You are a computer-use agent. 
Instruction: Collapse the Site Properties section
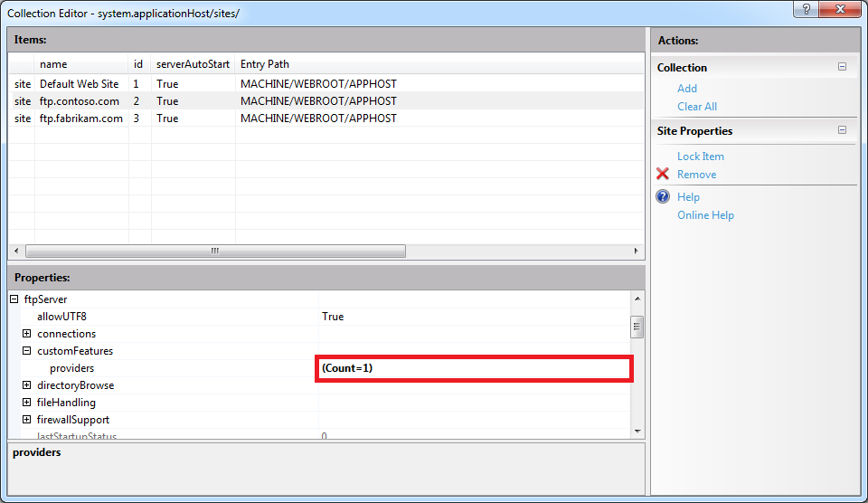coord(843,130)
